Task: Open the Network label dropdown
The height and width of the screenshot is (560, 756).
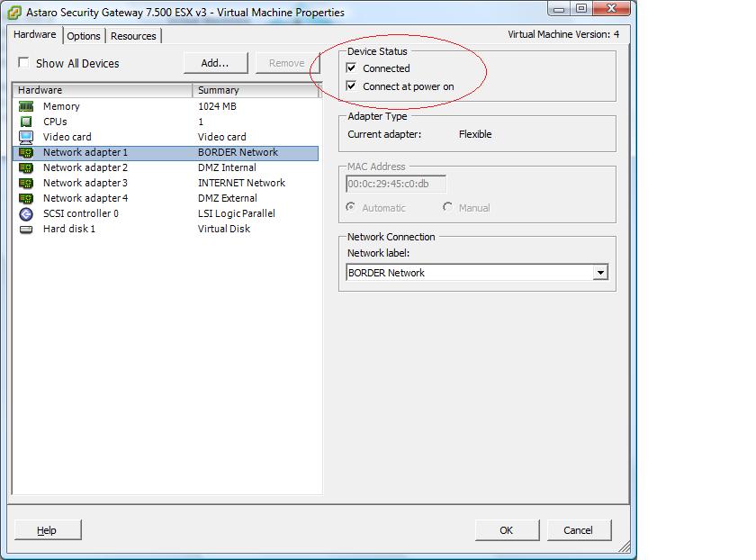Action: (600, 273)
